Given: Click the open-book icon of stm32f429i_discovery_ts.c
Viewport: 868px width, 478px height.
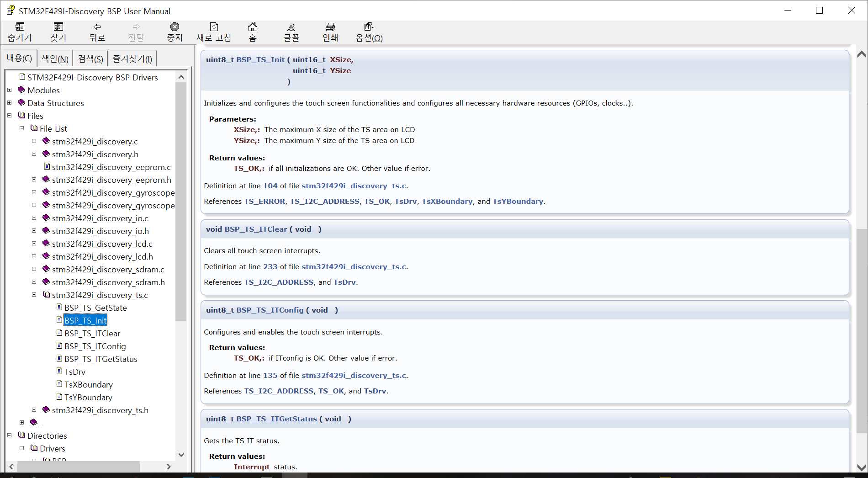Looking at the screenshot, I should pos(46,294).
